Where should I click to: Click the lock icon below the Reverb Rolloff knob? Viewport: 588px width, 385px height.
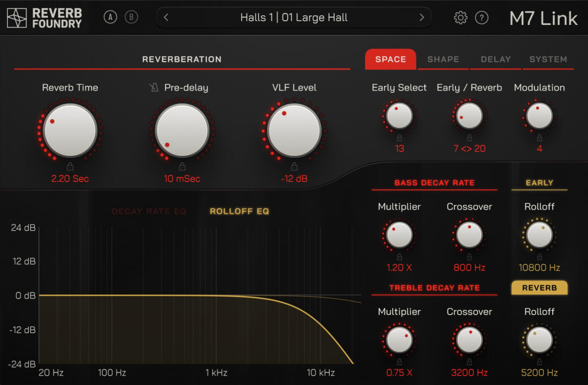click(539, 362)
